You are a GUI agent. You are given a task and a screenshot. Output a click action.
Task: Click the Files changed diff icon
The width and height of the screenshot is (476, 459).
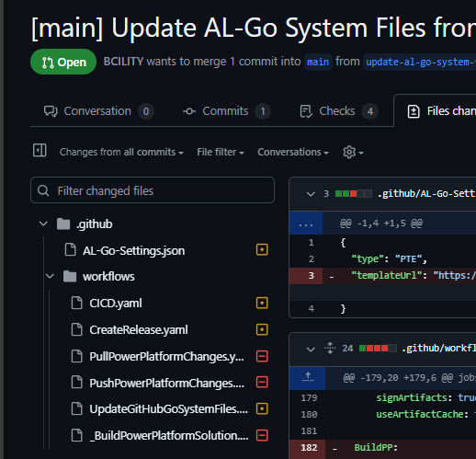click(x=414, y=111)
